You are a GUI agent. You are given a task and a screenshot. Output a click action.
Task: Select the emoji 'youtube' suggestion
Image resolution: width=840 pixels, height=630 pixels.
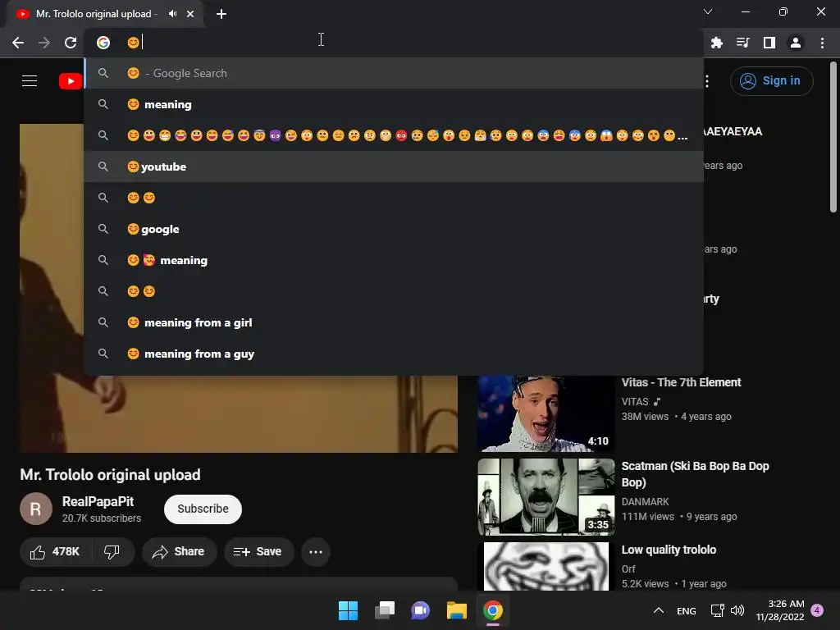394,167
